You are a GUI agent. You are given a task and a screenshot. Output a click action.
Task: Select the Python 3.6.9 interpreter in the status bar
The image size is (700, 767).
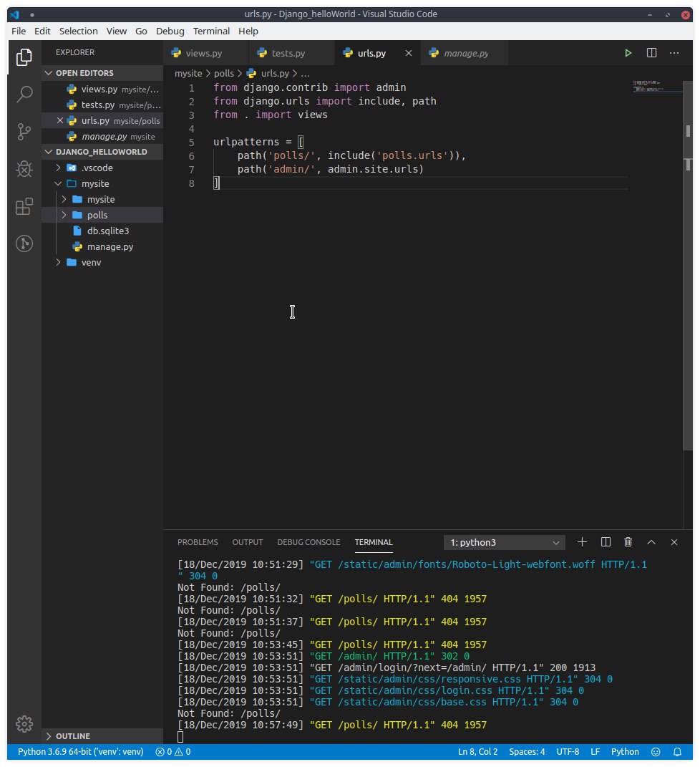tap(81, 752)
